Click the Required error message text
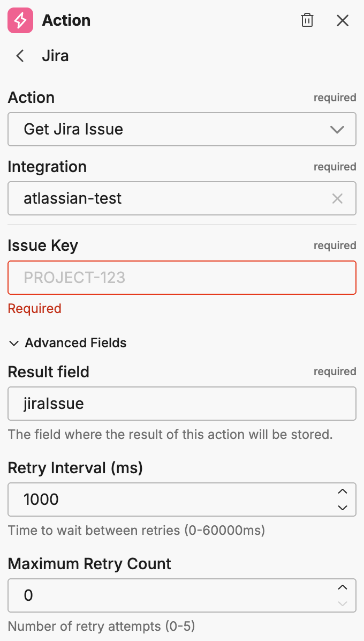The height and width of the screenshot is (641, 364). (x=34, y=308)
